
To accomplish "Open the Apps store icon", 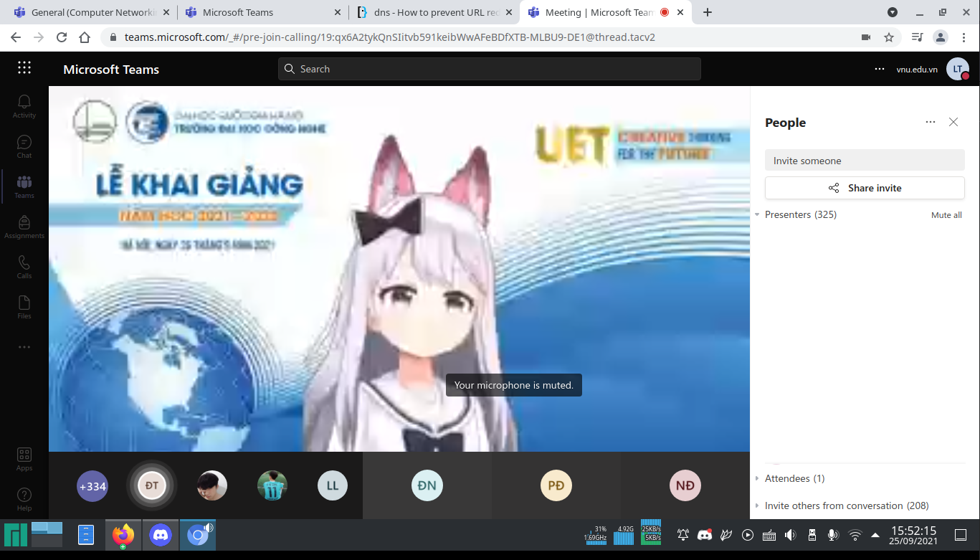I will pos(24,459).
